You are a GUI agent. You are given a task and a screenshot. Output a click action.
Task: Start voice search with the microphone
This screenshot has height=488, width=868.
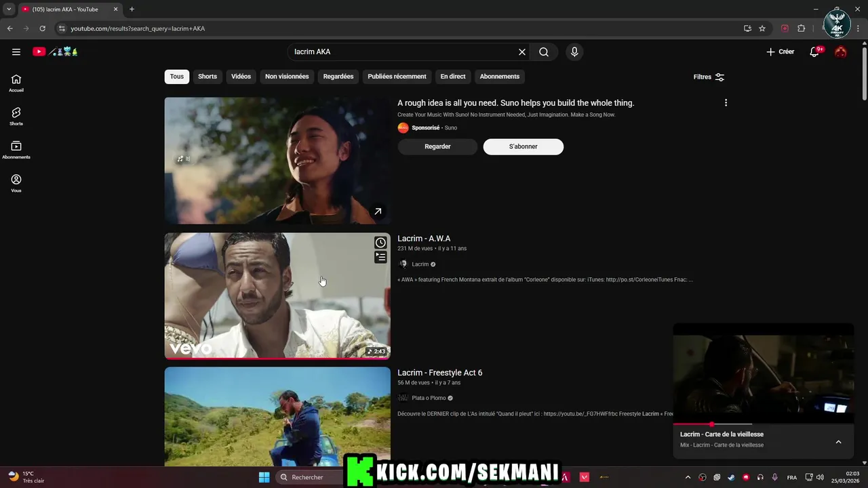(574, 52)
